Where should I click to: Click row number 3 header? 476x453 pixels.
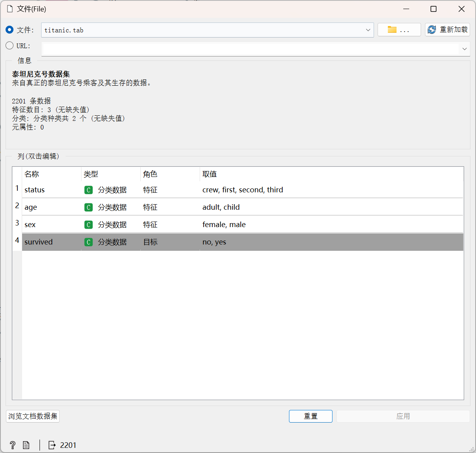pos(17,223)
